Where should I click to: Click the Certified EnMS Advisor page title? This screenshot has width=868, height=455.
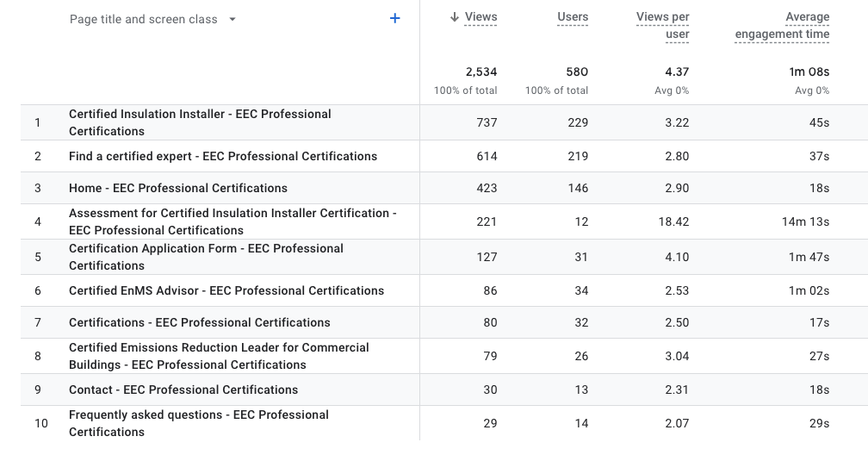pos(226,290)
